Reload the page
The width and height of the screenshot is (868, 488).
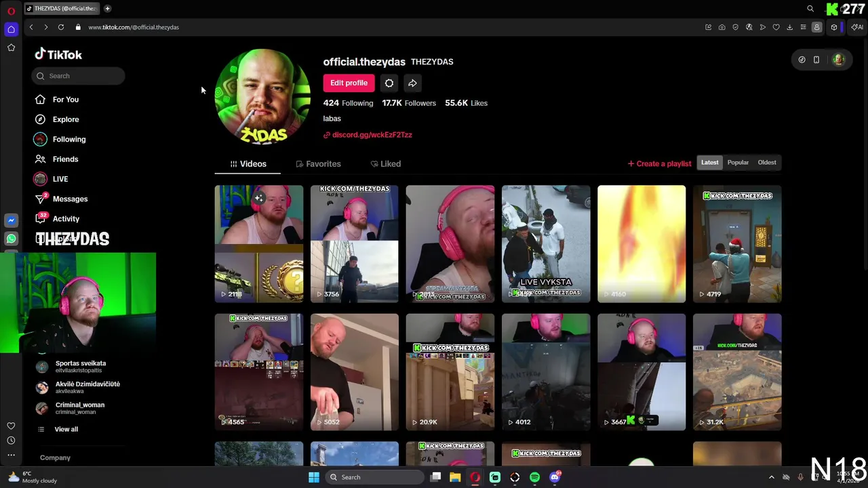click(x=61, y=27)
